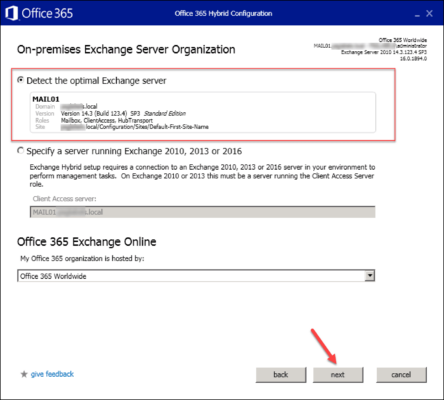Click the Office 365 Hybrid Configuration title
The width and height of the screenshot is (444, 400).
click(223, 13)
